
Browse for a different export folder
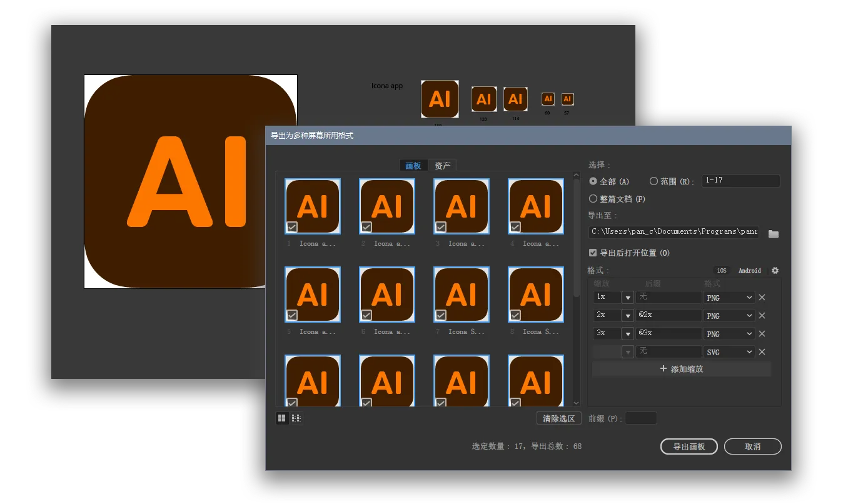point(774,233)
